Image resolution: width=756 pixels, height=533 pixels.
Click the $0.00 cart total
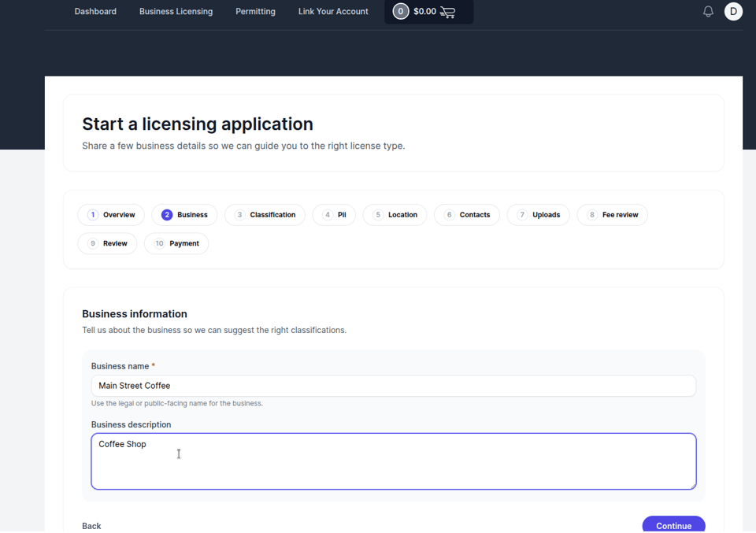[x=424, y=12]
